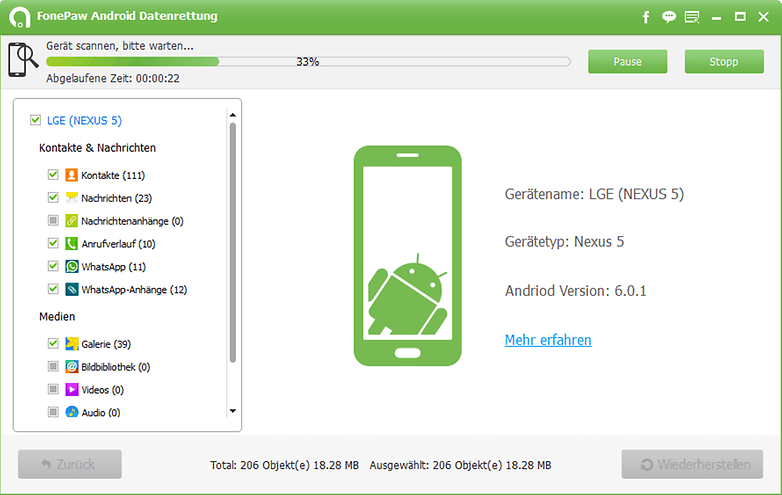782x495 pixels.
Task: Select LGE (NEXUS 5) device label
Action: click(x=84, y=121)
